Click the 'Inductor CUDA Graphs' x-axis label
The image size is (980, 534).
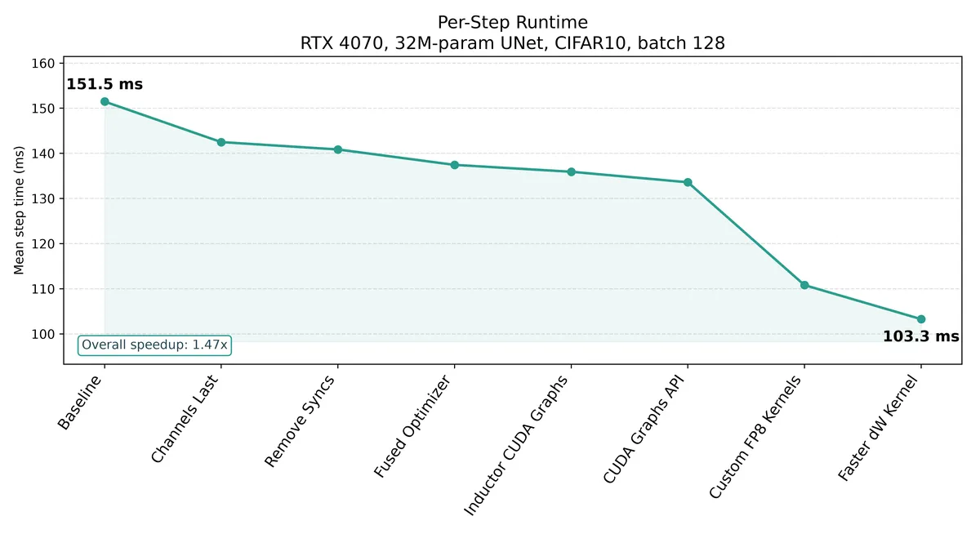point(517,444)
